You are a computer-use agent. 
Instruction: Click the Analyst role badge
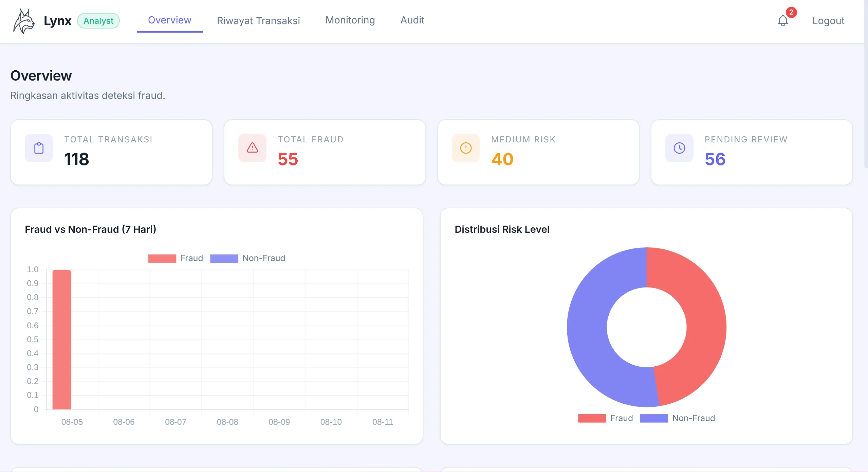(x=98, y=21)
